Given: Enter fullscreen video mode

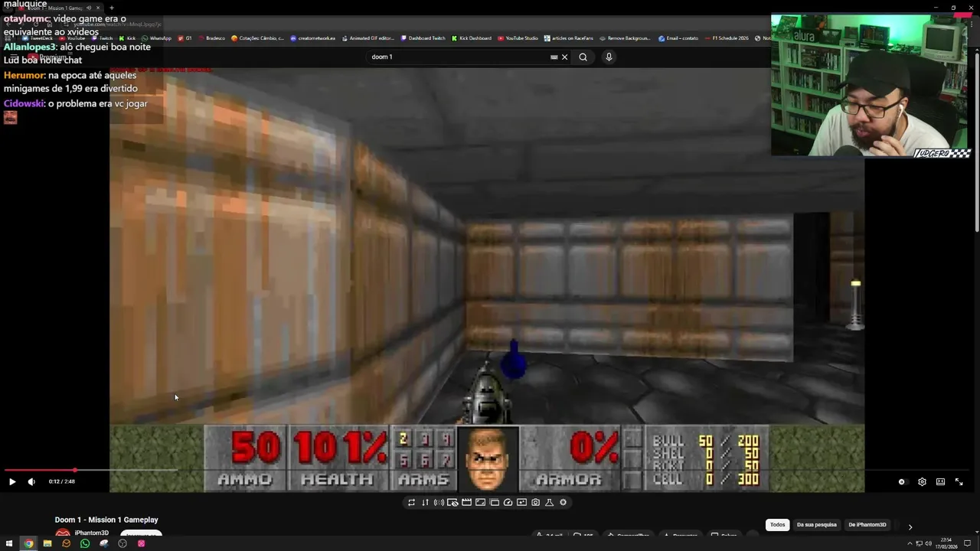Looking at the screenshot, I should [959, 481].
